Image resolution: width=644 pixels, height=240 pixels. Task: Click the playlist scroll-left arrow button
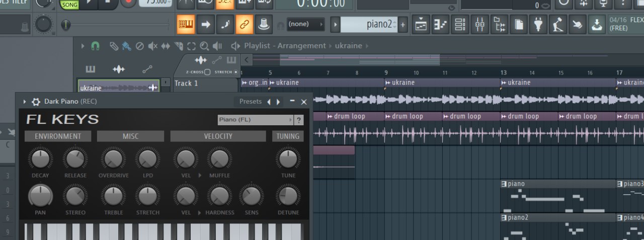tap(246, 60)
